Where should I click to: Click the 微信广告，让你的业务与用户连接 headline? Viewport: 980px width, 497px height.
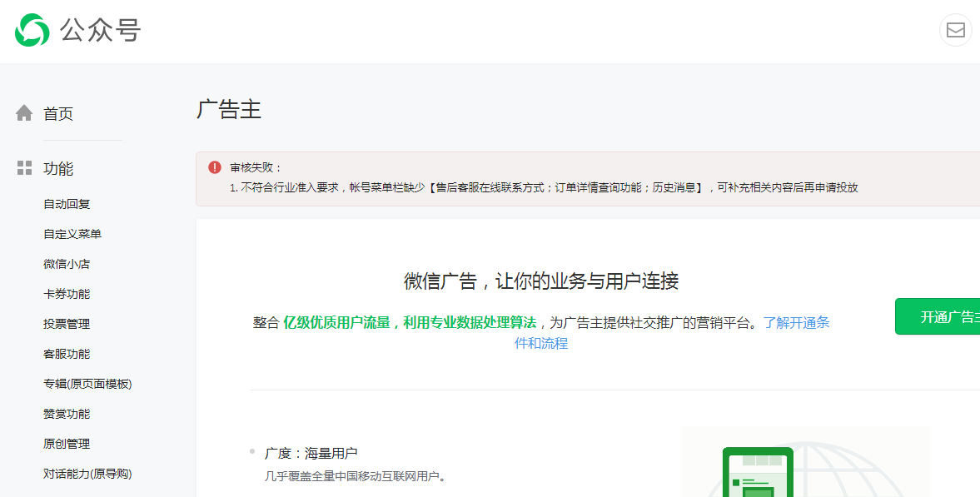coord(541,281)
